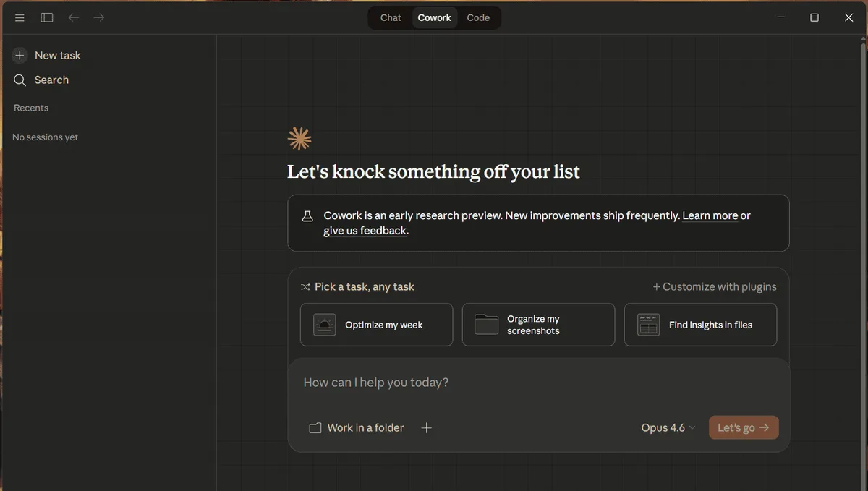
Task: Choose the Find insights in files task
Action: [x=700, y=325]
